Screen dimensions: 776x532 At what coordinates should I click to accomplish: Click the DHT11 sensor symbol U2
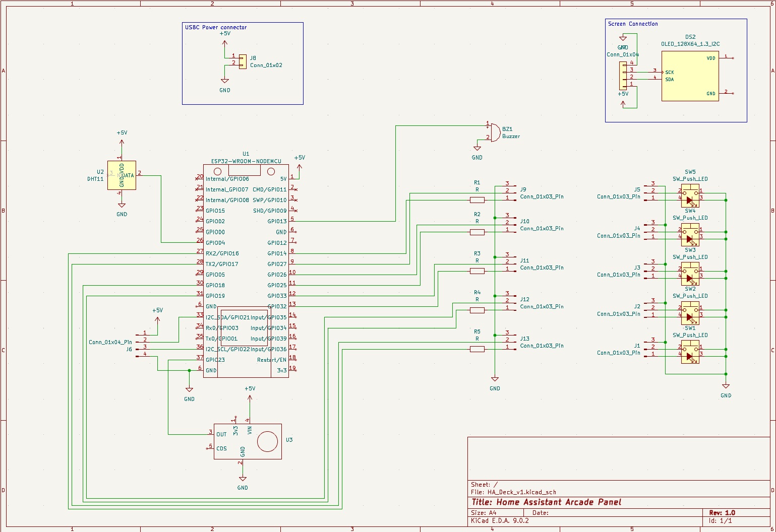121,175
